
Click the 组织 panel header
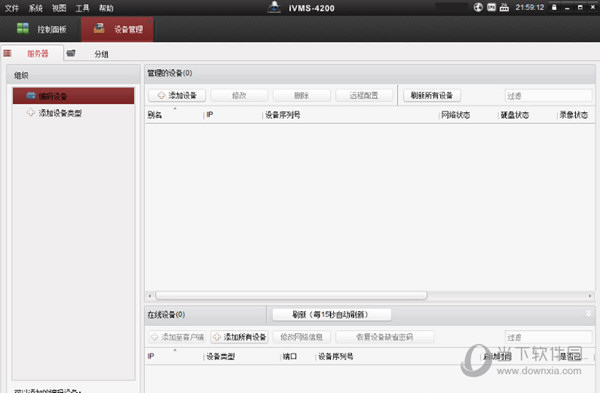point(21,75)
